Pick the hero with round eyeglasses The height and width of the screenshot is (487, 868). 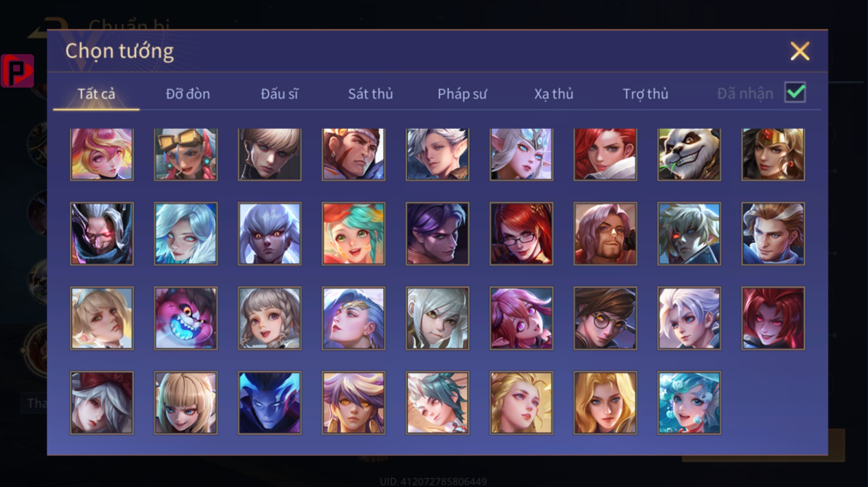point(605,318)
